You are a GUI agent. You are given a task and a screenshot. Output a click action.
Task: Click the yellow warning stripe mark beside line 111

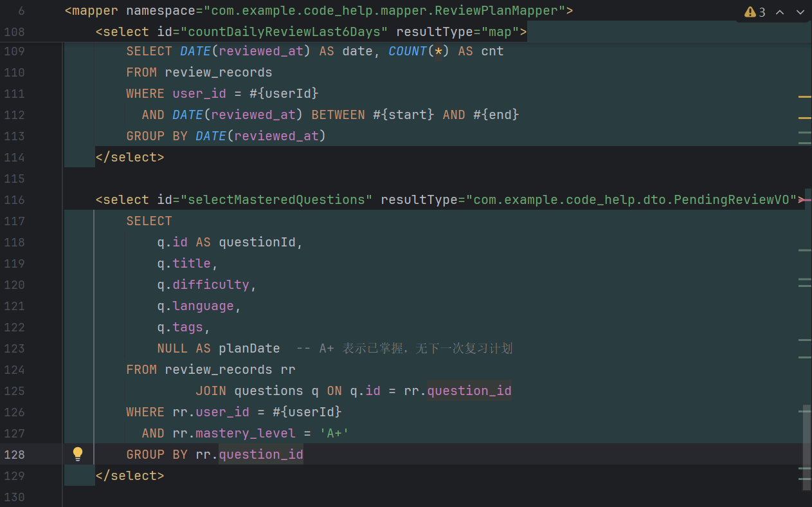[x=804, y=97]
